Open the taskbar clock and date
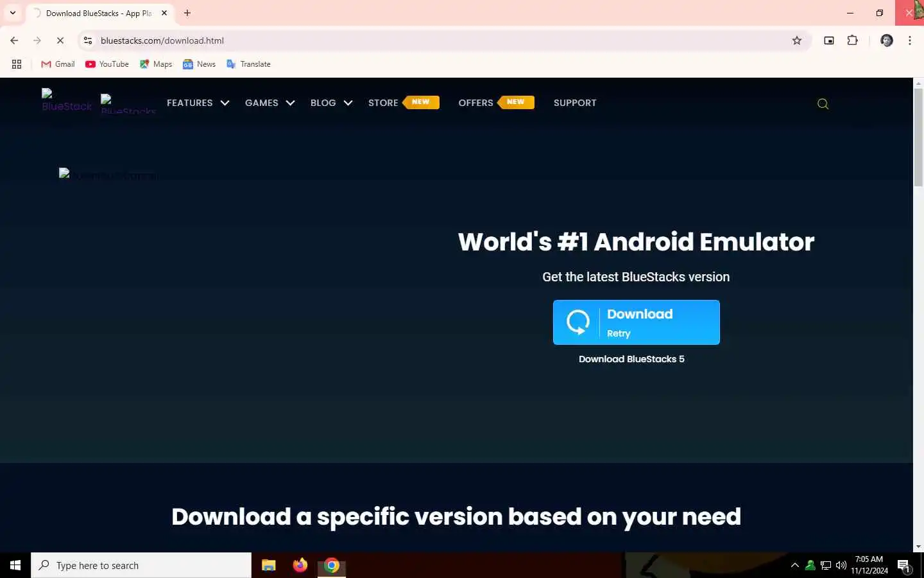924x578 pixels. tap(869, 565)
